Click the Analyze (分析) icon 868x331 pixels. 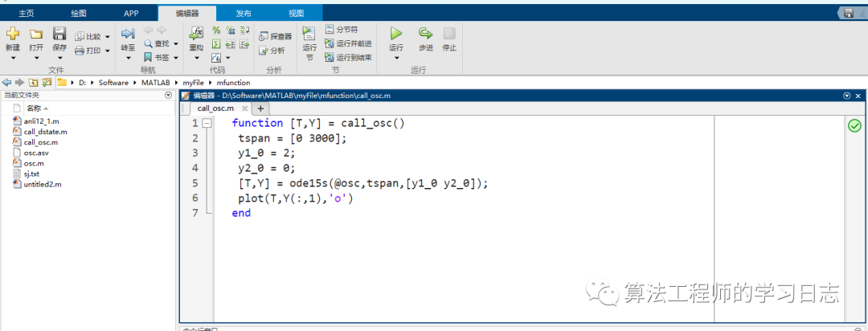pos(272,51)
